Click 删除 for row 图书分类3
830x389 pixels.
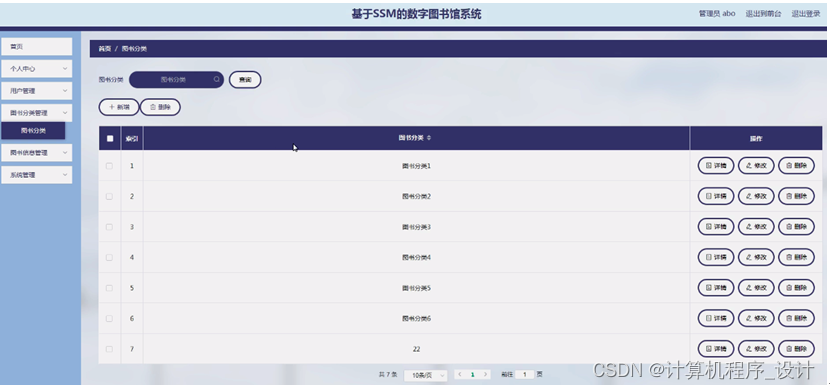pos(797,227)
